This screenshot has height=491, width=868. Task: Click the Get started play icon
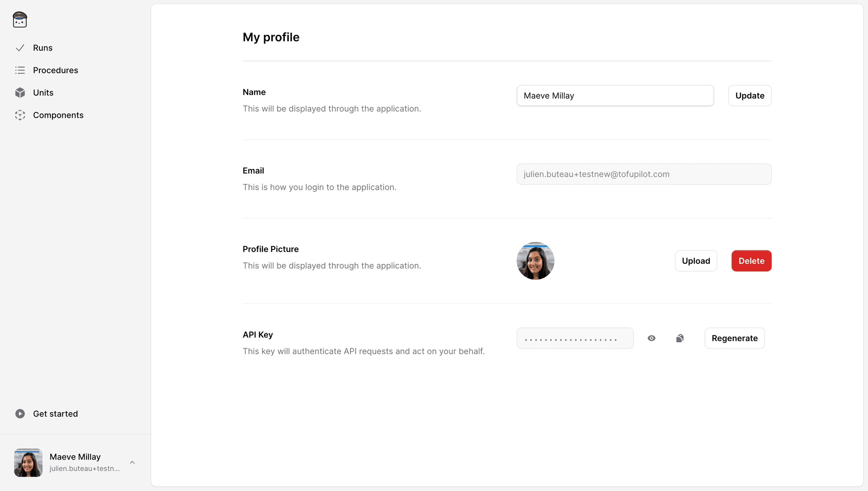[x=20, y=413]
